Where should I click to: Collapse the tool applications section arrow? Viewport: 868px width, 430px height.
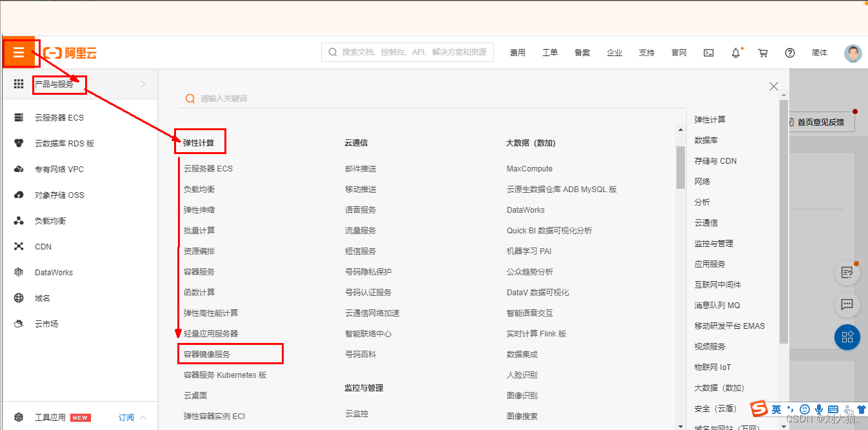[143, 417]
